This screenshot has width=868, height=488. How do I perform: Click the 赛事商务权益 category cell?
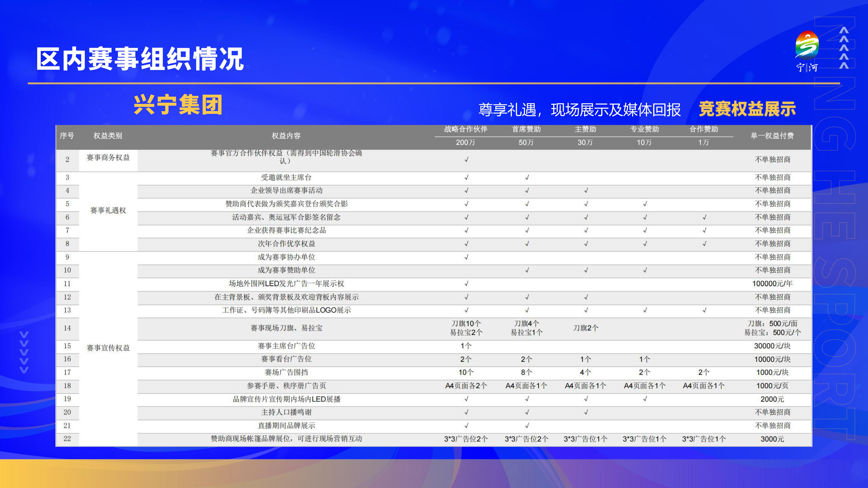(108, 158)
